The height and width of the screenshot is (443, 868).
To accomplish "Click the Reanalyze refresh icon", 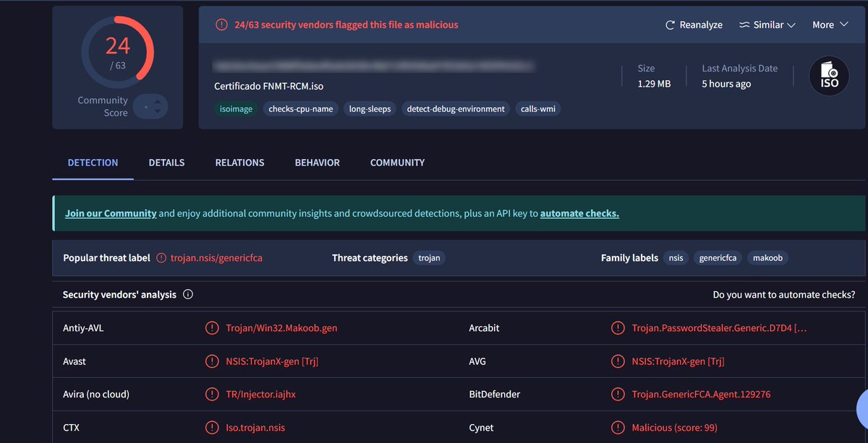I will pos(670,25).
